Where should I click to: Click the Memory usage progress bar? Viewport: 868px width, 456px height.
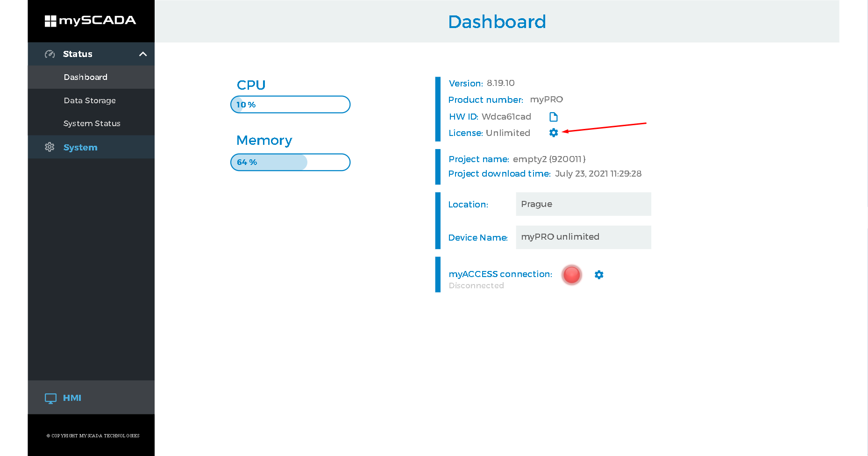290,162
